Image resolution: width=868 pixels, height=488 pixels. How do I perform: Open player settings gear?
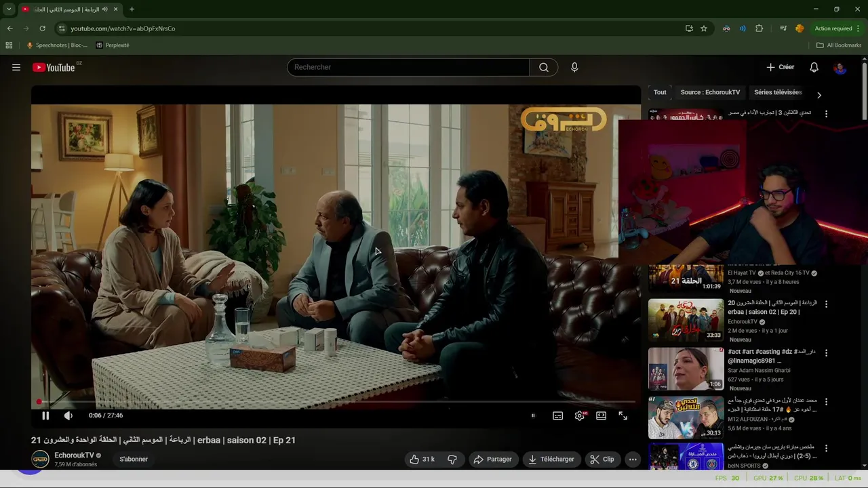[x=580, y=415]
